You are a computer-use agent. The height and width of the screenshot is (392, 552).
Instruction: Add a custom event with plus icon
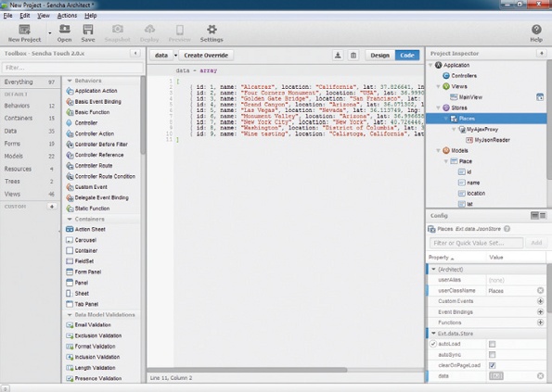(x=540, y=301)
